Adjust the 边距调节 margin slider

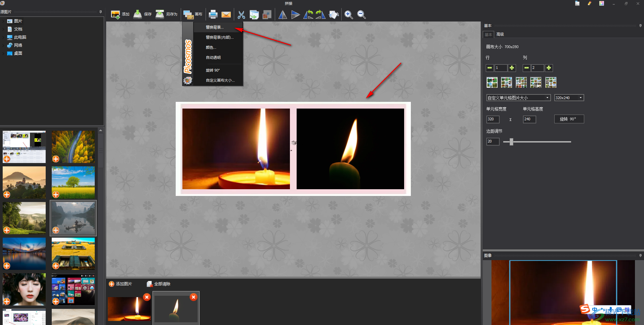(x=511, y=142)
